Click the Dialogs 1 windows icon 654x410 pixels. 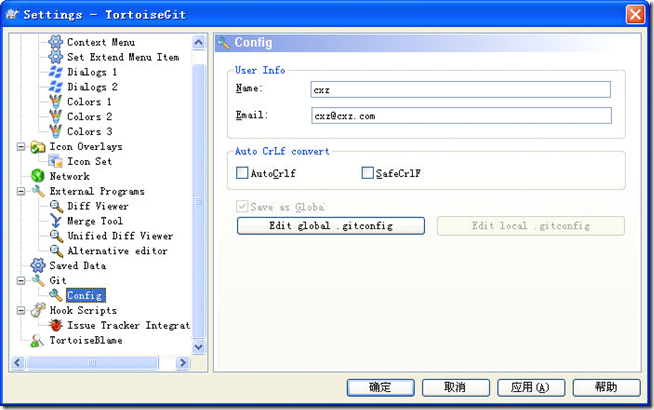(x=56, y=72)
